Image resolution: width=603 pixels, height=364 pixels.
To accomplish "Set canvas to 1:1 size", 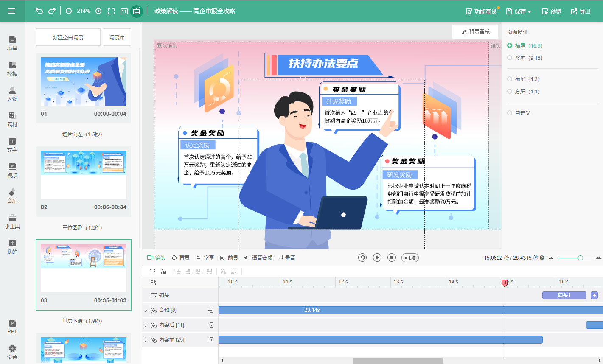I will (124, 11).
